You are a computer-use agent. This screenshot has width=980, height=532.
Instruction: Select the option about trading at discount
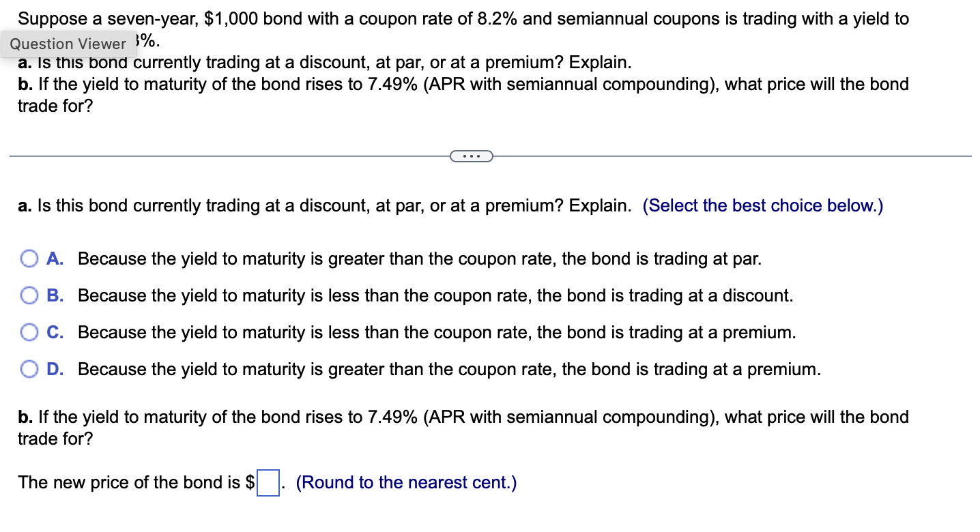click(30, 295)
